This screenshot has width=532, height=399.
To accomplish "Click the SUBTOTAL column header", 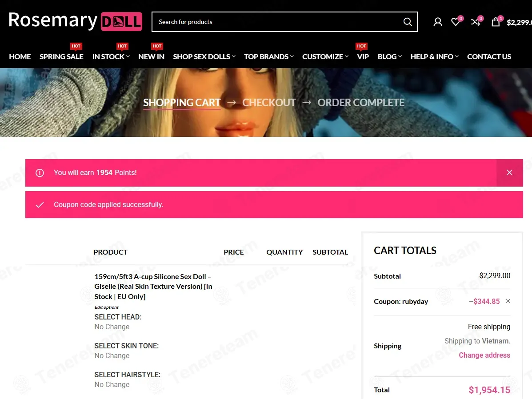I will point(330,252).
